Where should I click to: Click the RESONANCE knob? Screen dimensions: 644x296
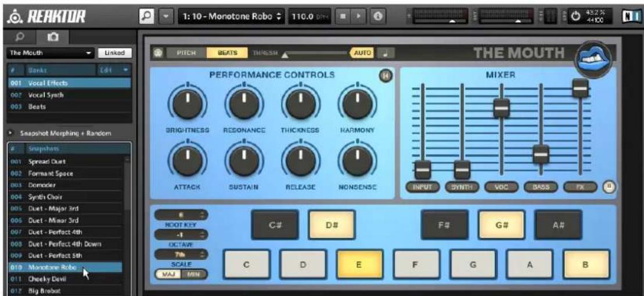(x=244, y=105)
